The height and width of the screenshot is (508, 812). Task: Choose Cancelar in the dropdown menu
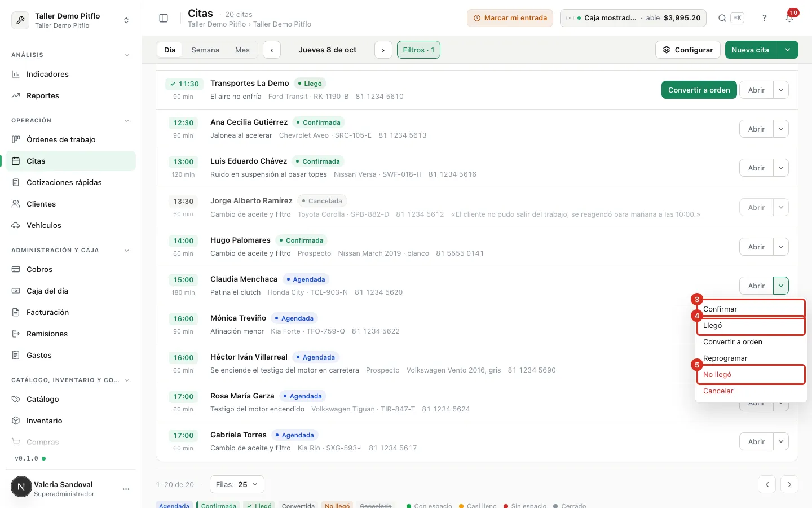click(x=751, y=391)
